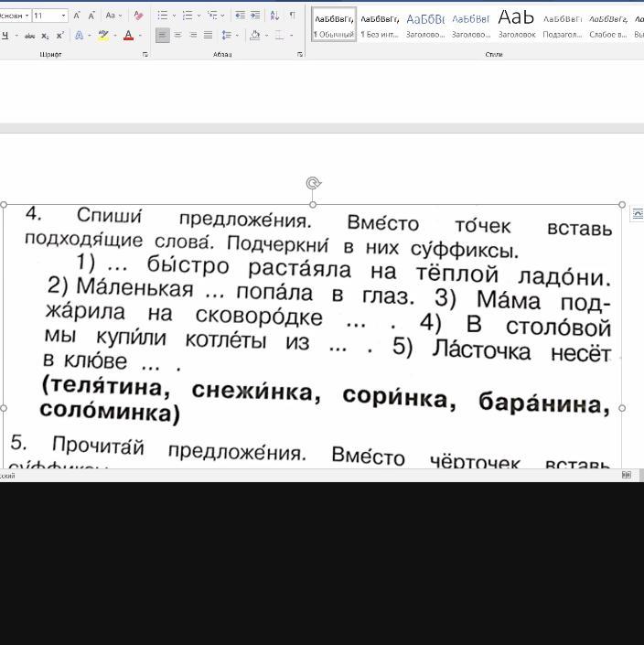Screen dimensions: 644x645
Task: Clear all formatting with the eraser icon
Action: (x=138, y=16)
